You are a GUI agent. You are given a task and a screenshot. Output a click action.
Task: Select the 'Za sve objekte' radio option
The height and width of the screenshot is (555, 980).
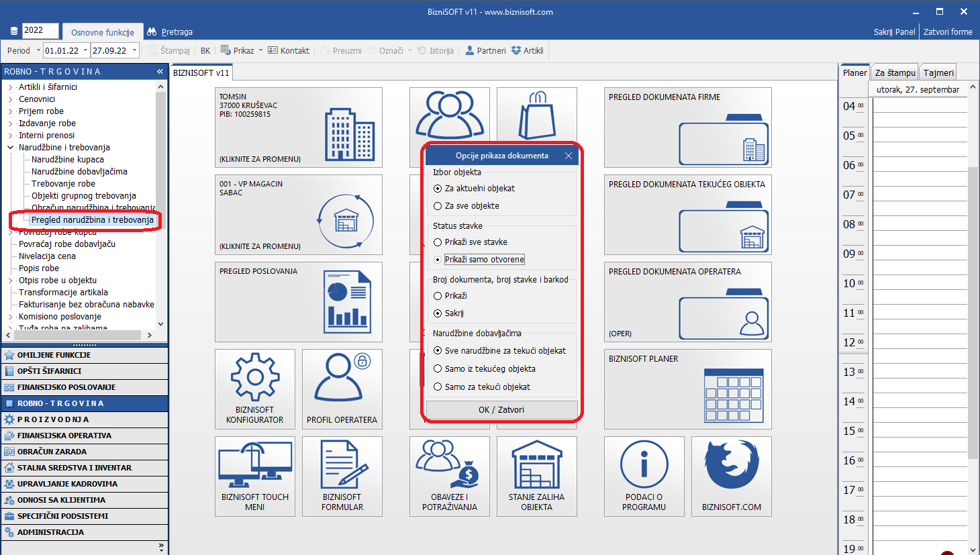[x=438, y=206]
